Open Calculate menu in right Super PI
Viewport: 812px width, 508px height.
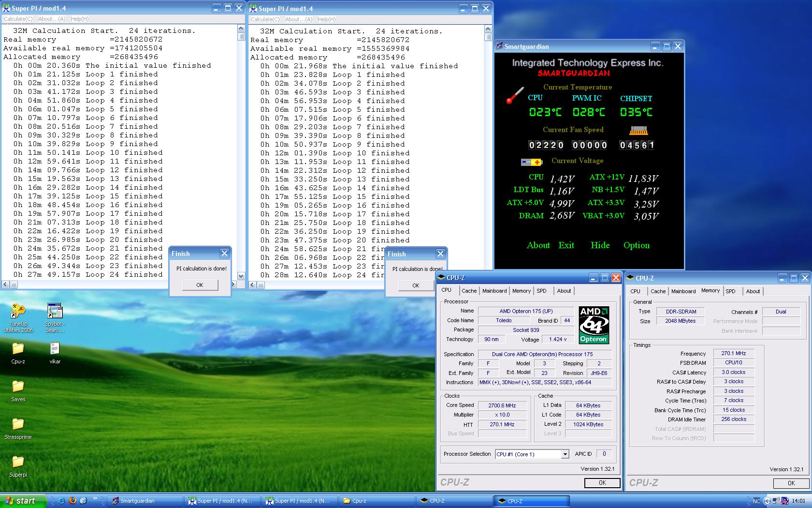[x=265, y=19]
